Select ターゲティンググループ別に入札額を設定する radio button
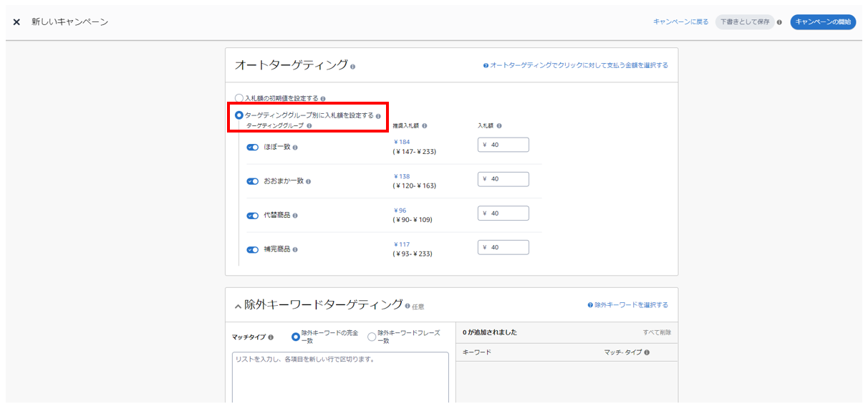Screen dimensions: 868x409 [x=239, y=115]
